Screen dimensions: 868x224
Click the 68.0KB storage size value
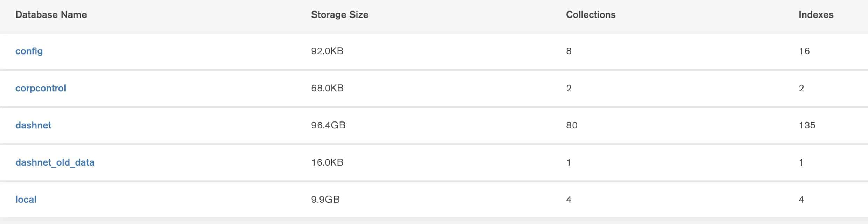click(327, 88)
